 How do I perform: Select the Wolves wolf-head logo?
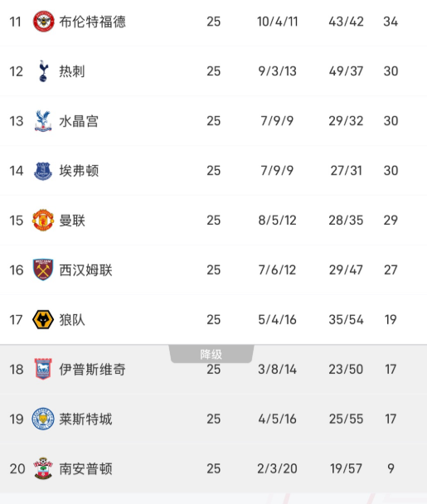[x=43, y=319]
